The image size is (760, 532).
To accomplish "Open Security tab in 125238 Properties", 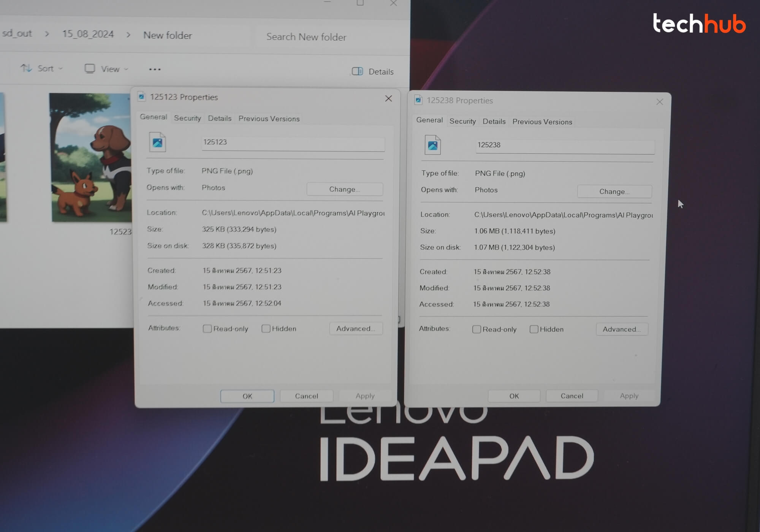I will 462,121.
